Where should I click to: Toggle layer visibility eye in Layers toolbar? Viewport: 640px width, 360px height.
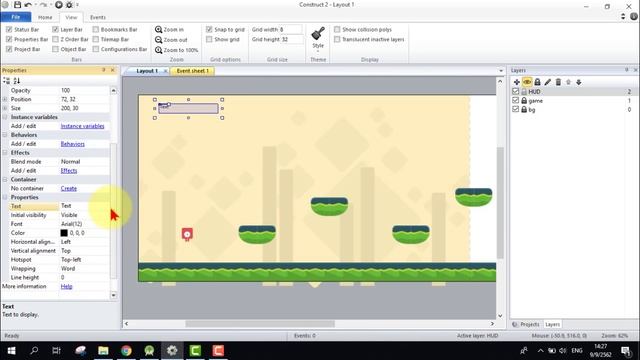[x=527, y=82]
